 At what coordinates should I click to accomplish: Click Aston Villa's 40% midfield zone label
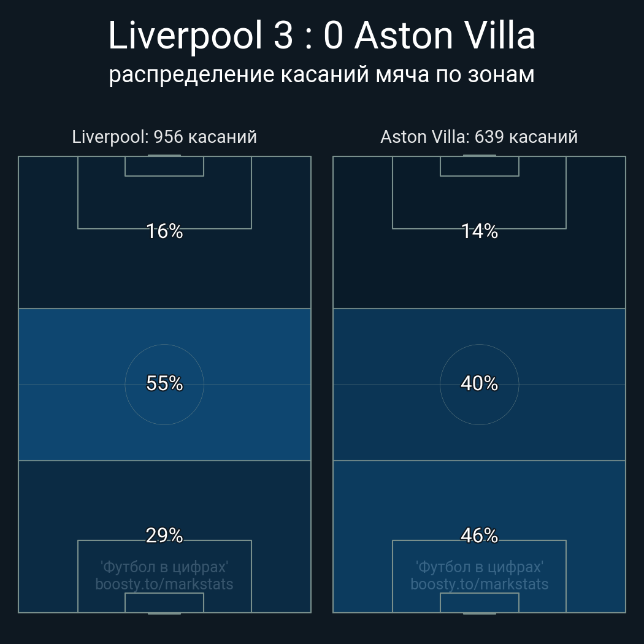click(x=479, y=383)
